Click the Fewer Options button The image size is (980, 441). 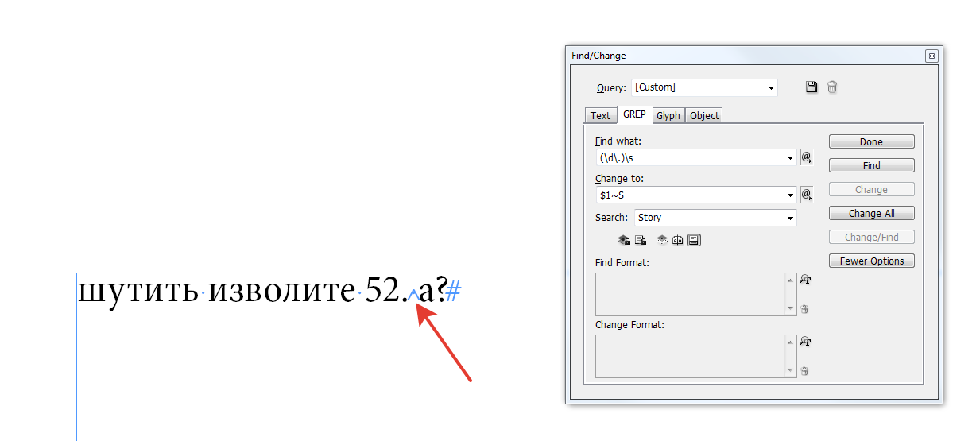pos(871,261)
